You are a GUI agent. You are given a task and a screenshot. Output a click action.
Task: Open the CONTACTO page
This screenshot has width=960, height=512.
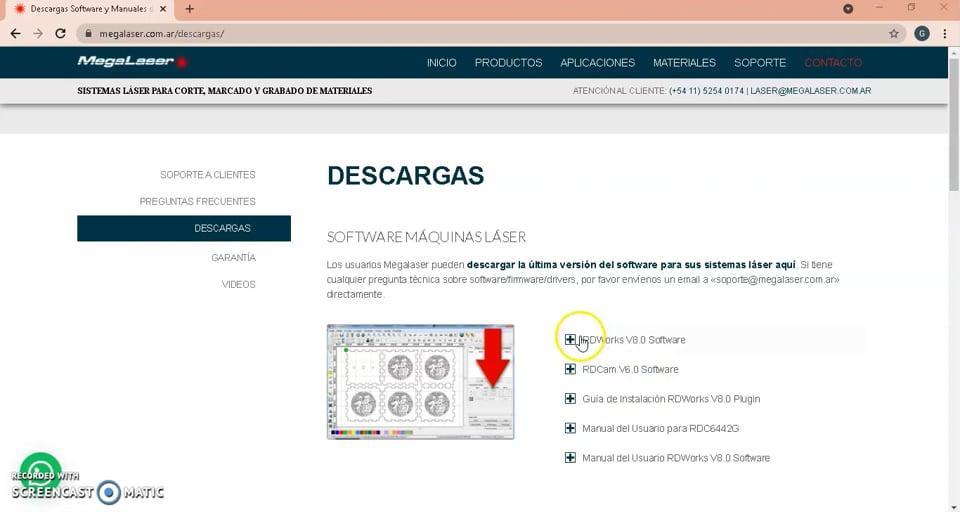(833, 62)
